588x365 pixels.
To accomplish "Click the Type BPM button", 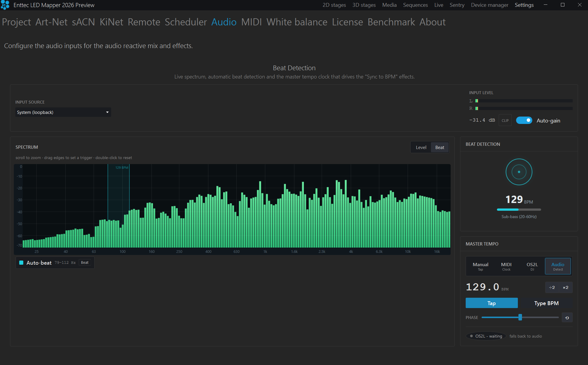I will pyautogui.click(x=546, y=303).
